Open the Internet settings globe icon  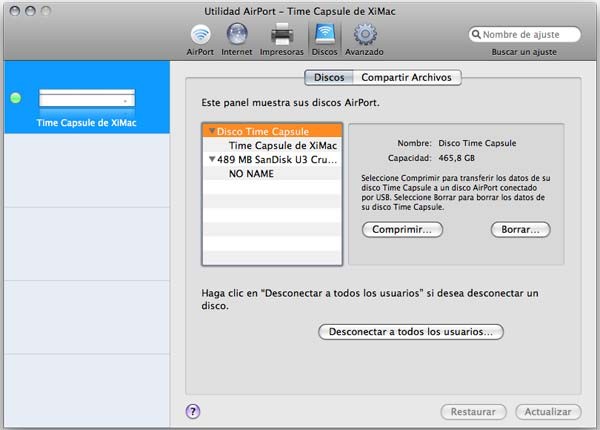pos(237,34)
